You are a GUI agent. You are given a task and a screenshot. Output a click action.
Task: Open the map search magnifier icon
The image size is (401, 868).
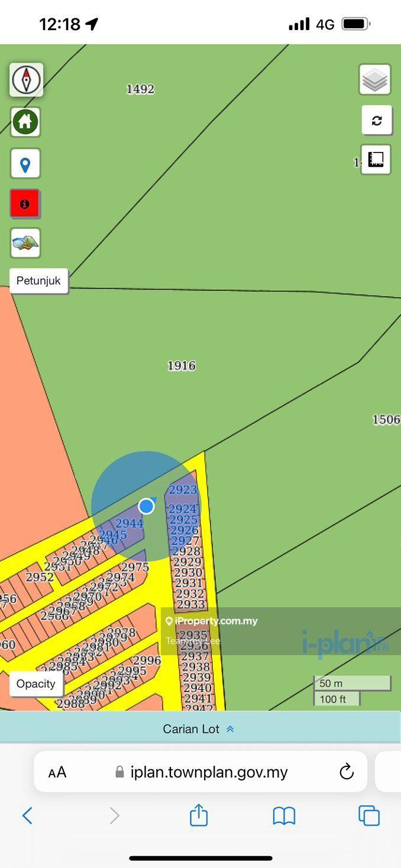coord(25,243)
